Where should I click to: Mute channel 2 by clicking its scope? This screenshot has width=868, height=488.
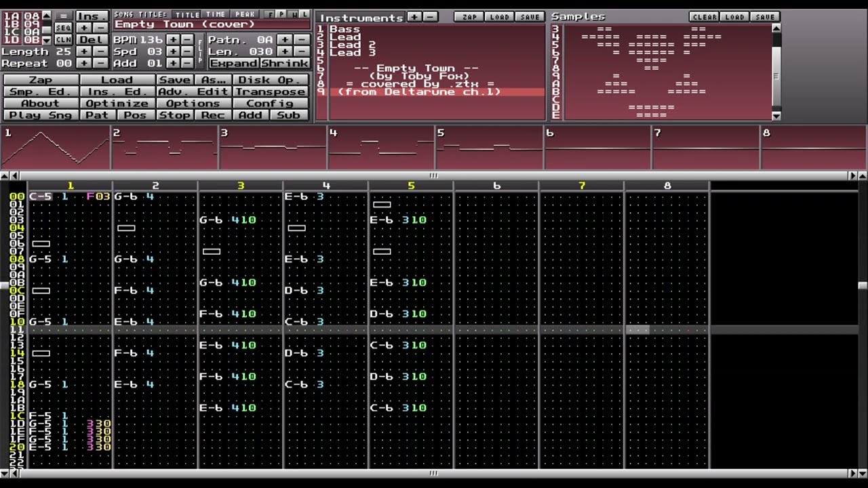164,148
